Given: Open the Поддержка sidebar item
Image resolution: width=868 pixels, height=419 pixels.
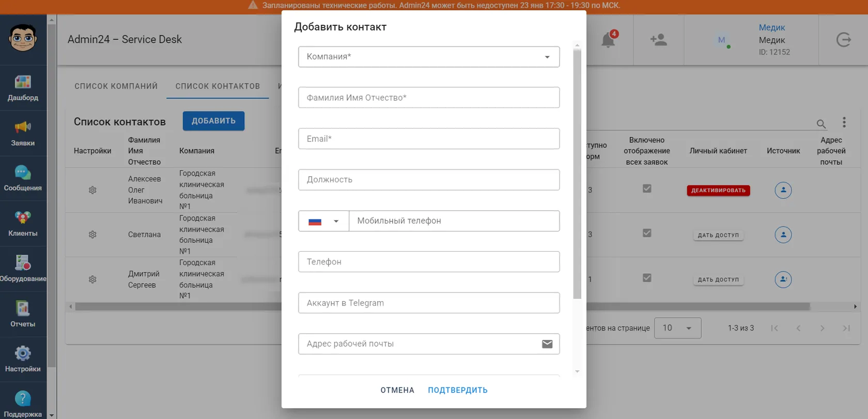Looking at the screenshot, I should [23, 404].
